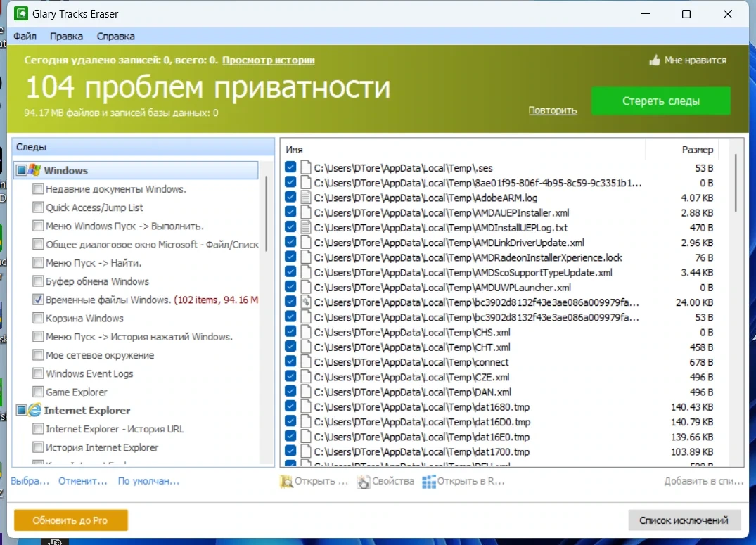Image resolution: width=756 pixels, height=545 pixels.
Task: Select Internet Explorer - История URL item
Action: (x=115, y=429)
